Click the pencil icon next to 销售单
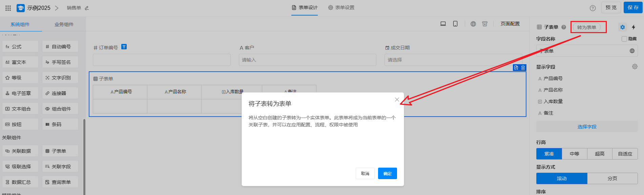This screenshot has height=195, width=644. [87, 8]
